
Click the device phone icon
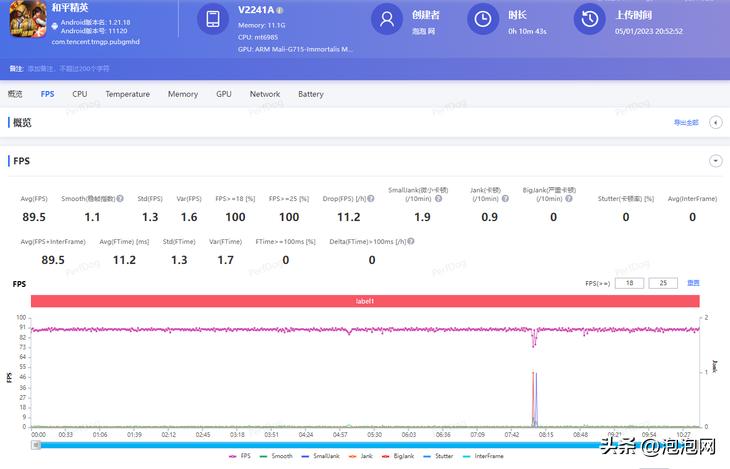(x=213, y=19)
